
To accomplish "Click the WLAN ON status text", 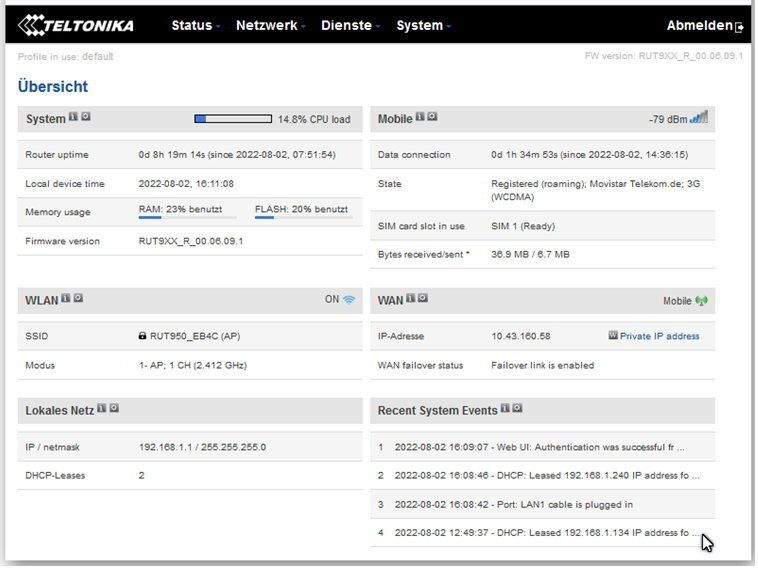I will click(332, 299).
